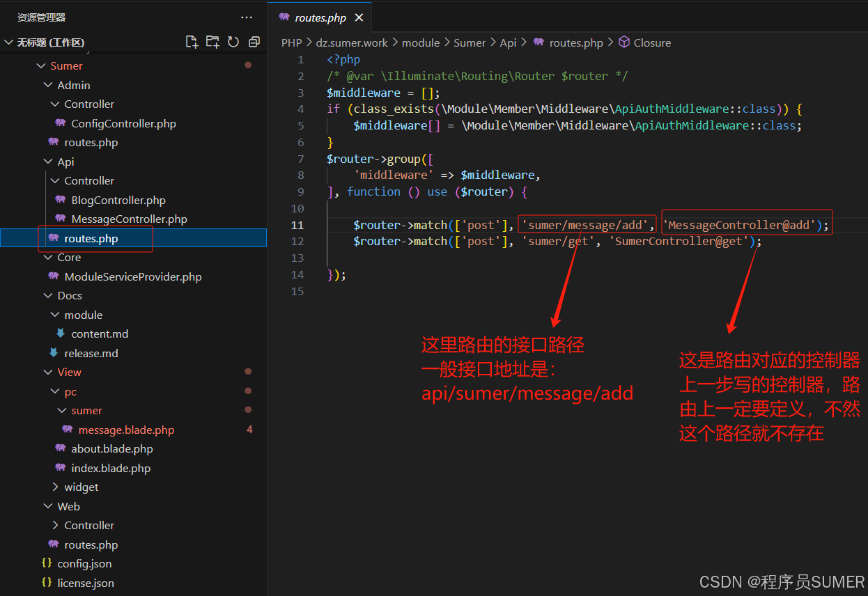Open ModuleServiceProvider.php file

coord(132,276)
